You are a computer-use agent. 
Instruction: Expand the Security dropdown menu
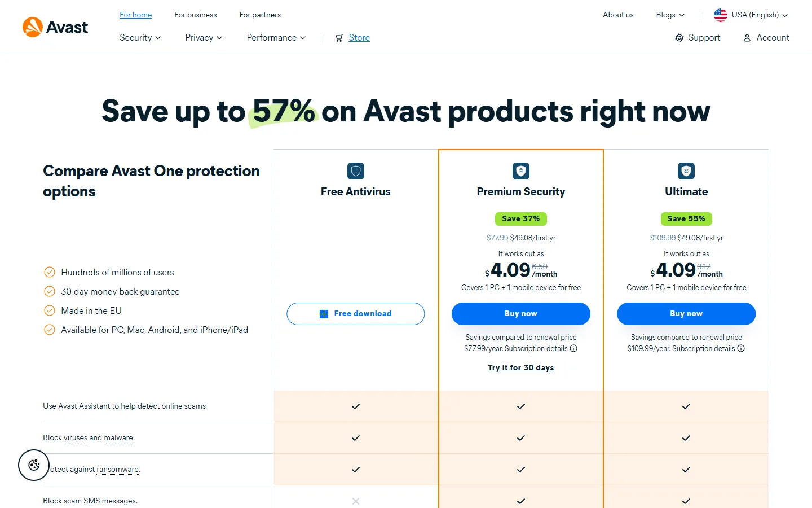140,38
